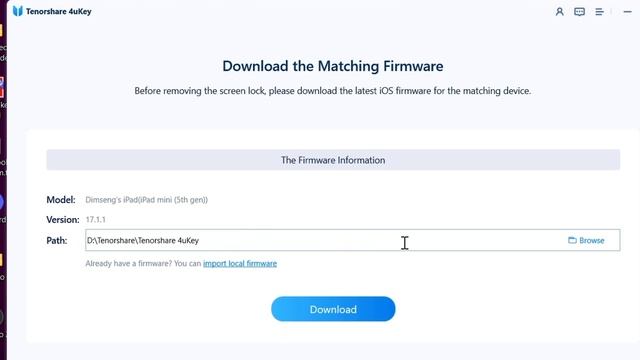The width and height of the screenshot is (640, 360).
Task: Open the user account profile icon
Action: click(560, 12)
